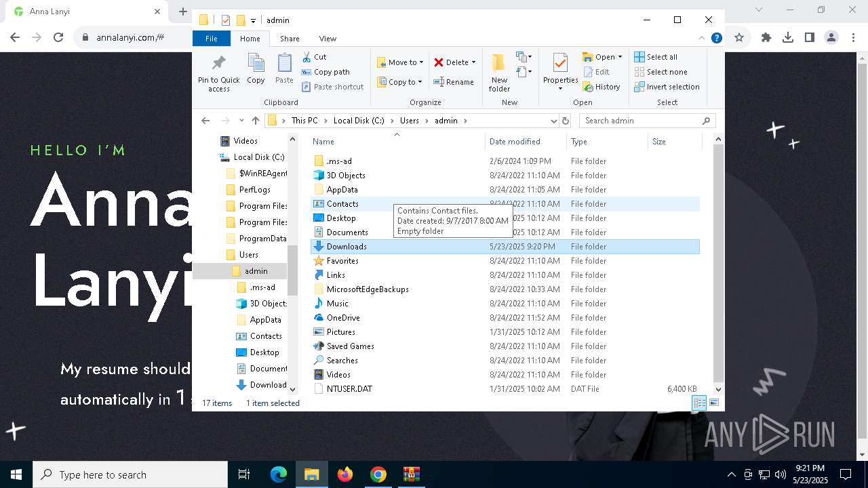Click the Properties ribbon icon
868x488 pixels.
click(560, 64)
